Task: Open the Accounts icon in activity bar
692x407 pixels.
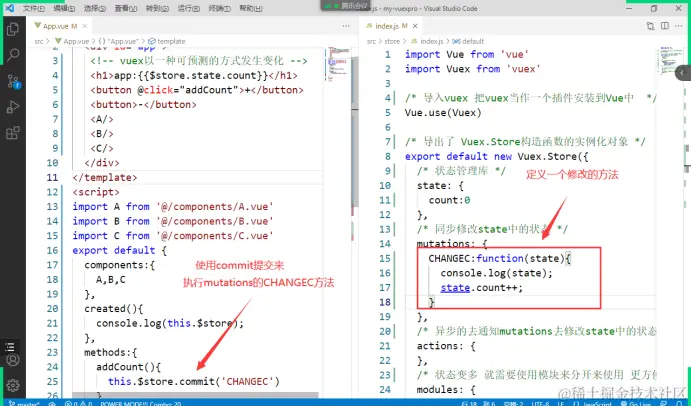Action: tap(13, 360)
